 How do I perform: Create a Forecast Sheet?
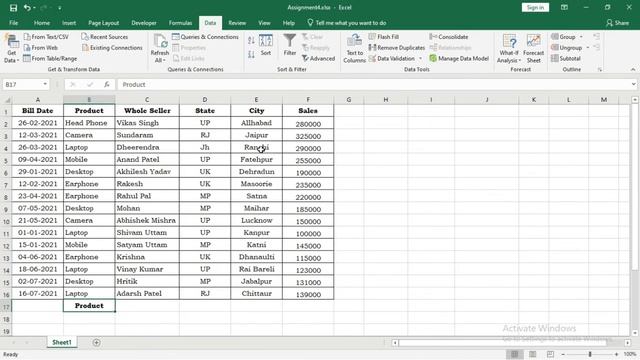coord(533,48)
